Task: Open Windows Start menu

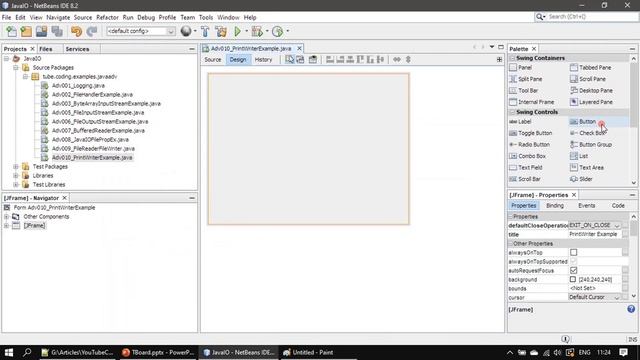Action: click(x=9, y=352)
